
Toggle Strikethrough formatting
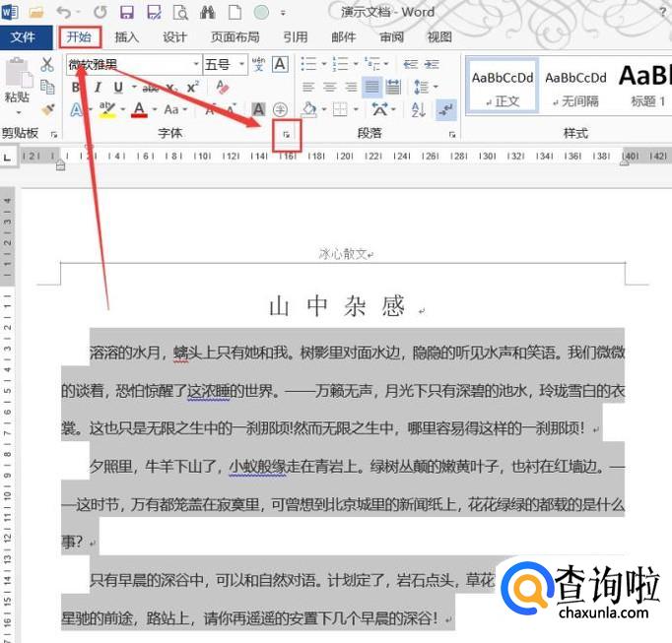click(151, 89)
